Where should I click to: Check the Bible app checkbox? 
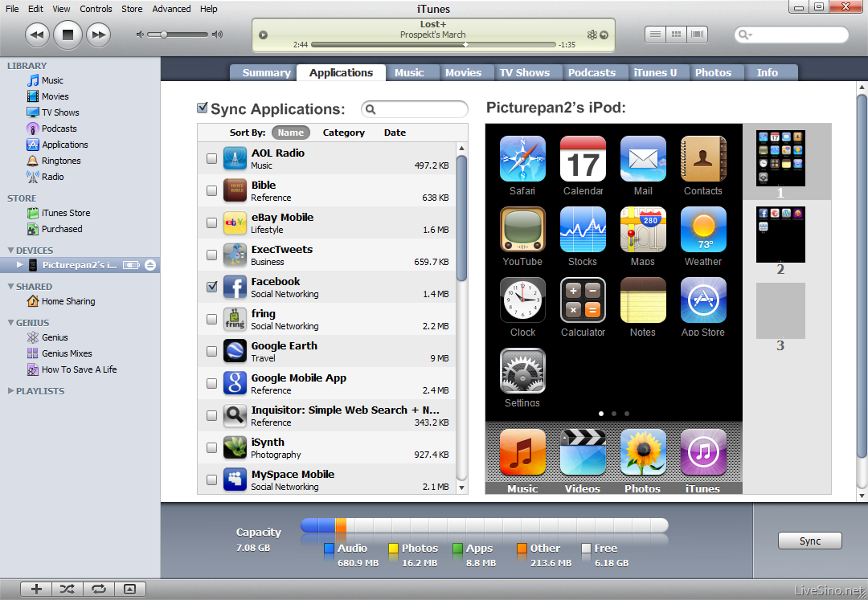coord(211,191)
